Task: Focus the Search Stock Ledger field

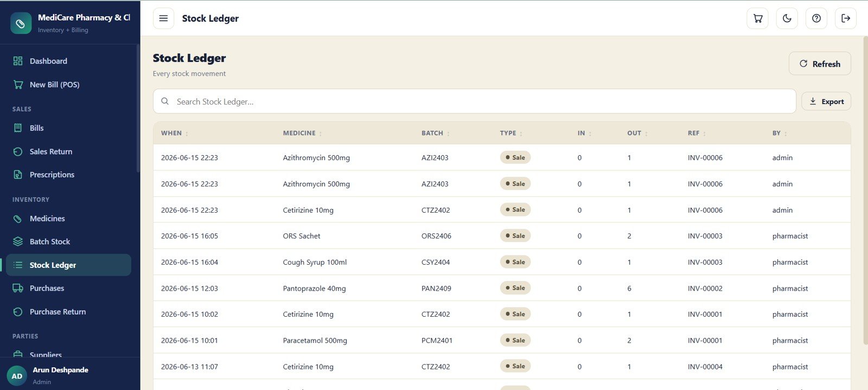Action: [475, 101]
